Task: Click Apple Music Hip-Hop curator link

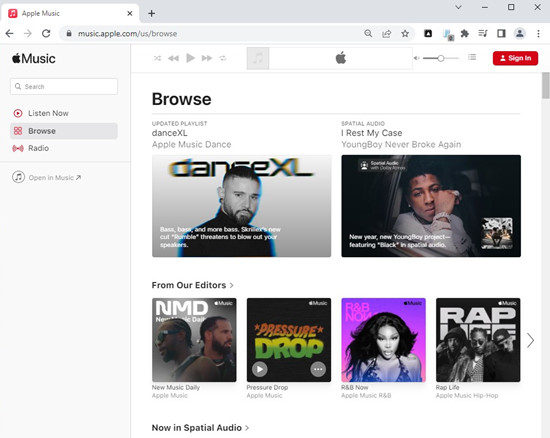Action: click(x=467, y=396)
